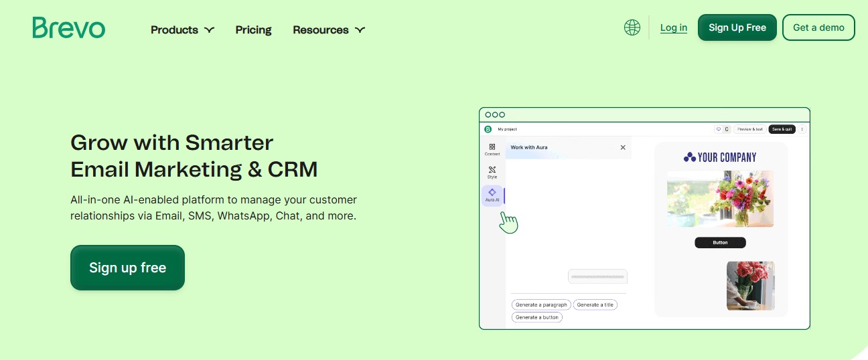
Task: Open the language globe selector
Action: [632, 27]
